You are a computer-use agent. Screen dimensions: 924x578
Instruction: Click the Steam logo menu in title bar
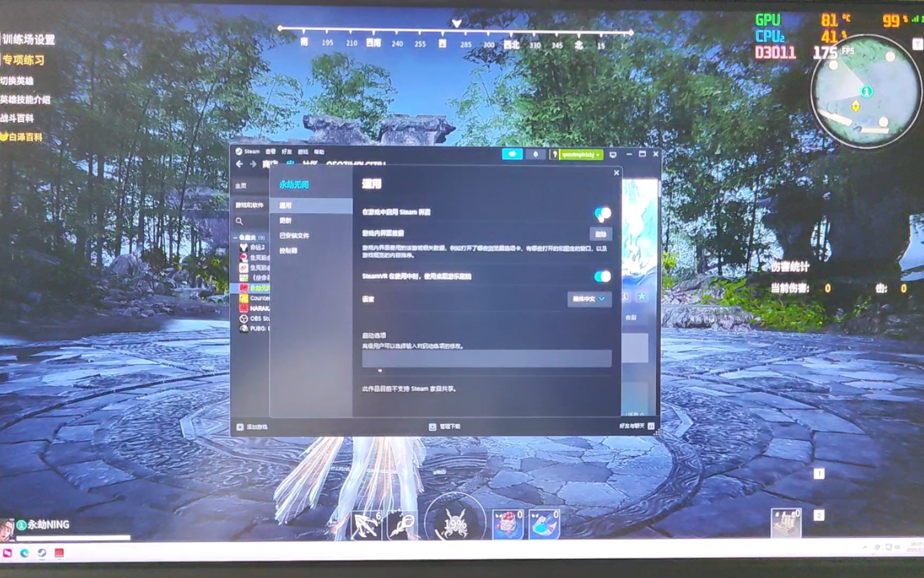pos(248,151)
